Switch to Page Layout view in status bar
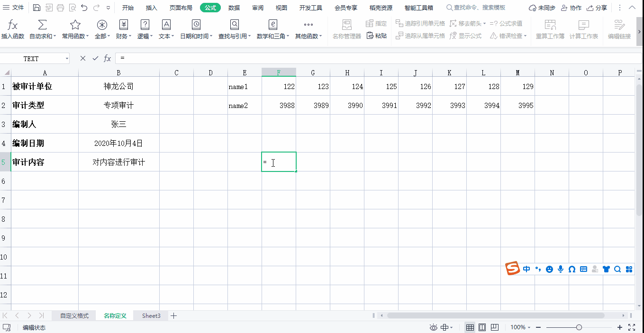 482,327
